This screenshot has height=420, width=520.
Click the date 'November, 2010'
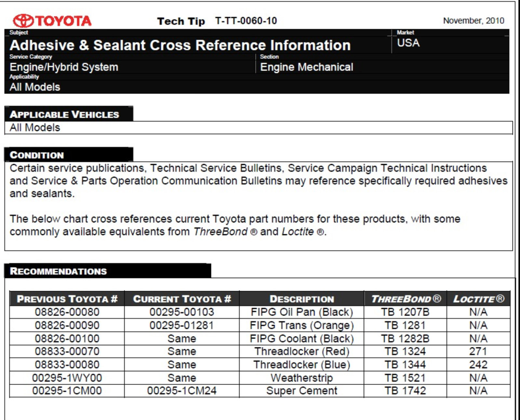[473, 20]
